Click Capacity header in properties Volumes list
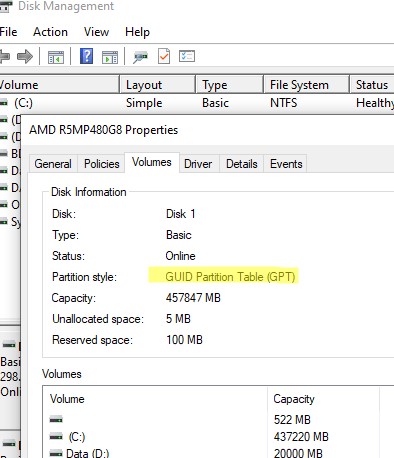 [x=323, y=399]
